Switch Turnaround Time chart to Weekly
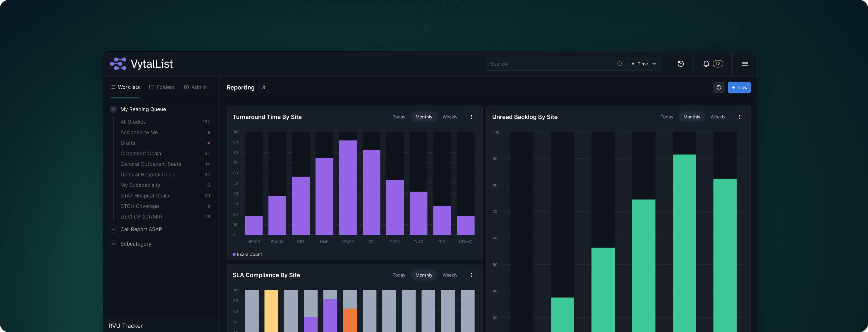Screen dimensions: 868x332 (450, 117)
